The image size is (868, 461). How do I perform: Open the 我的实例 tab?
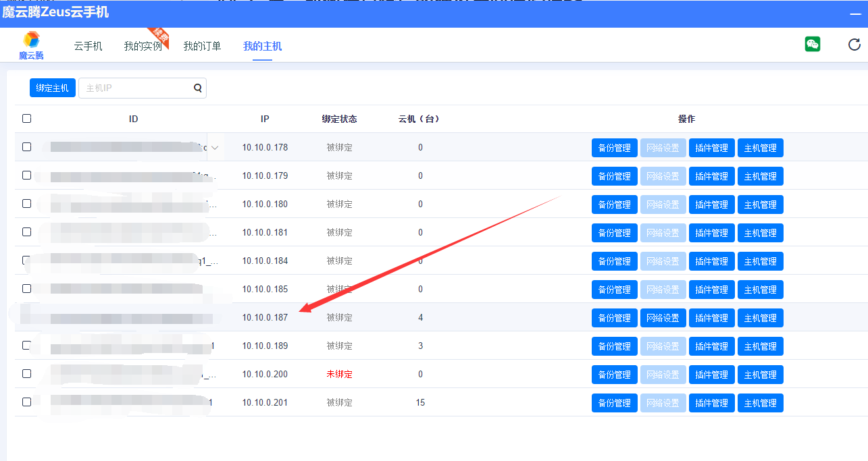point(143,47)
